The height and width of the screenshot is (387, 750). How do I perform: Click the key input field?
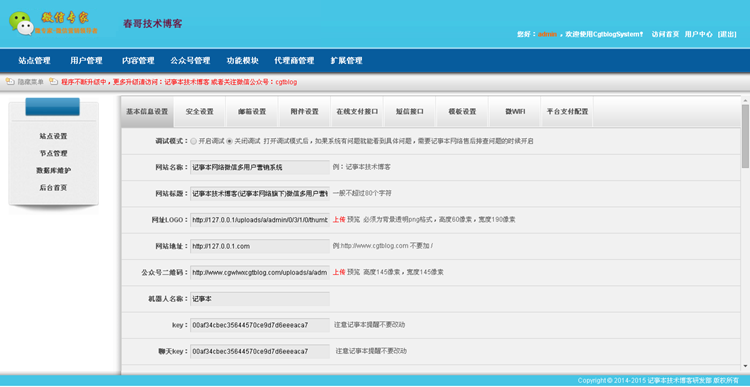tap(260, 325)
